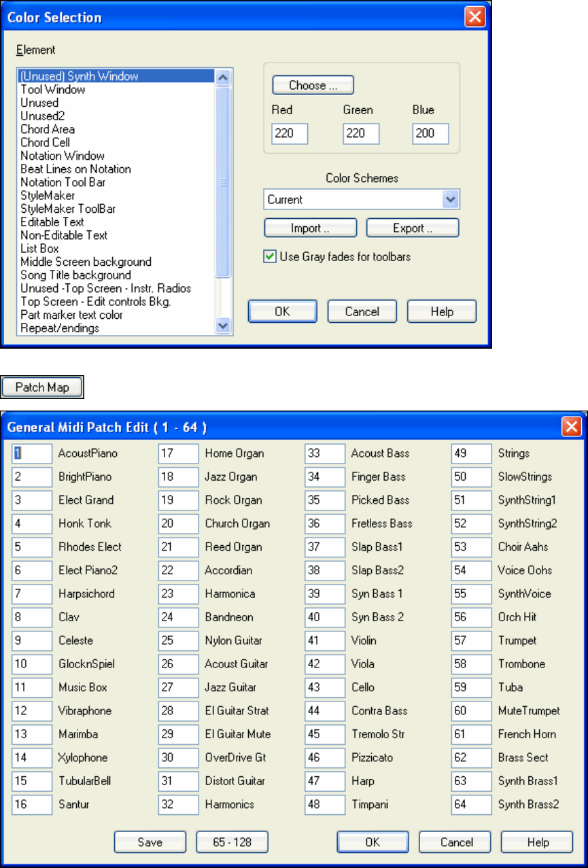The height and width of the screenshot is (868, 588).
Task: Select Unused2 in Element list
Action: pos(116,116)
